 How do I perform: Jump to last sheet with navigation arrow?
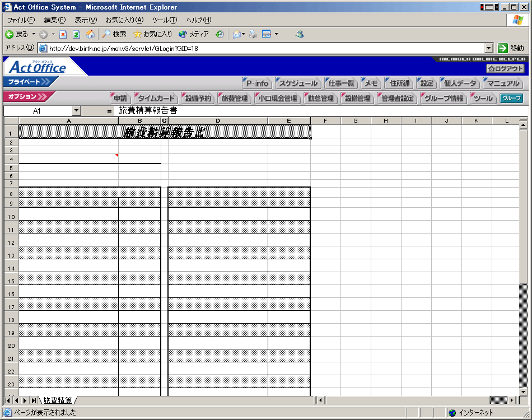(34, 400)
